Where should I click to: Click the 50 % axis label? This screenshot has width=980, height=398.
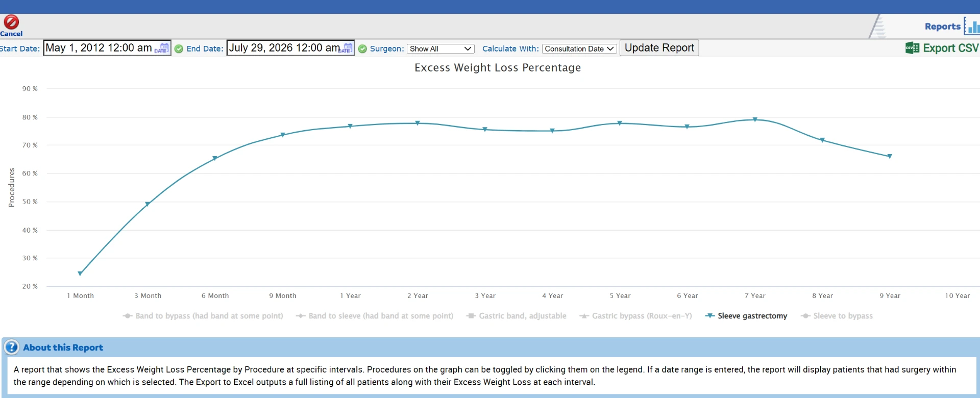click(30, 202)
